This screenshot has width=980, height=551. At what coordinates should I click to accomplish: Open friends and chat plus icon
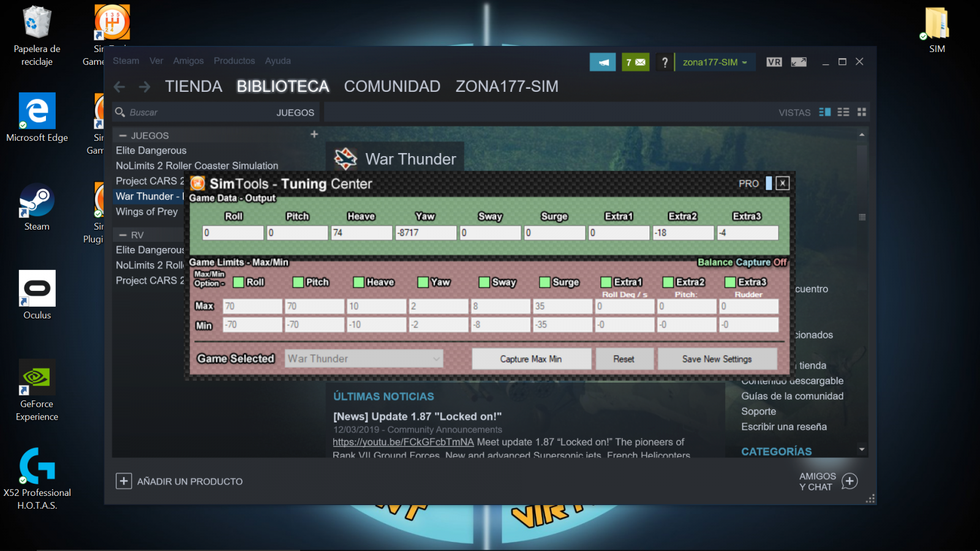tap(850, 481)
